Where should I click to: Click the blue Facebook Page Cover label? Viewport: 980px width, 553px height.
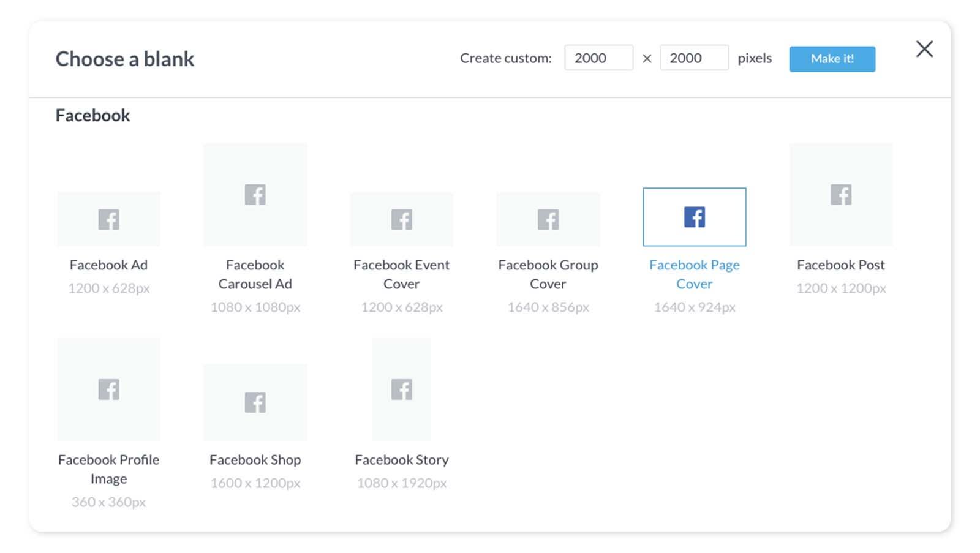coord(695,274)
